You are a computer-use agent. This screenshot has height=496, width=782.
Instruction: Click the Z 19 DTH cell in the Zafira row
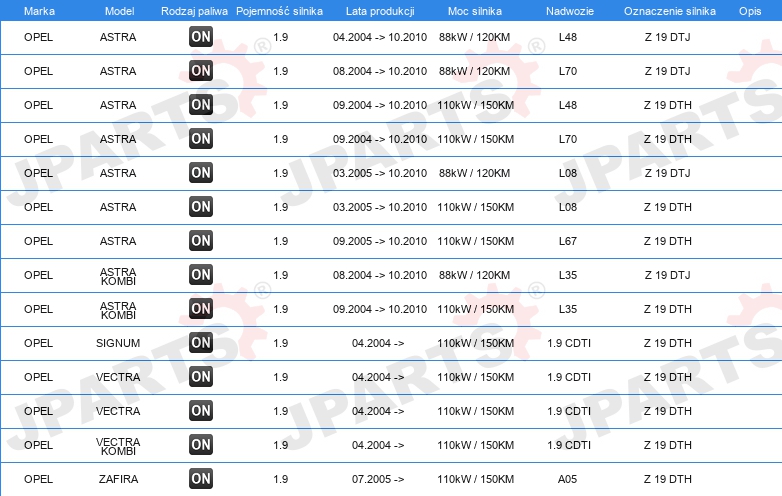(668, 479)
